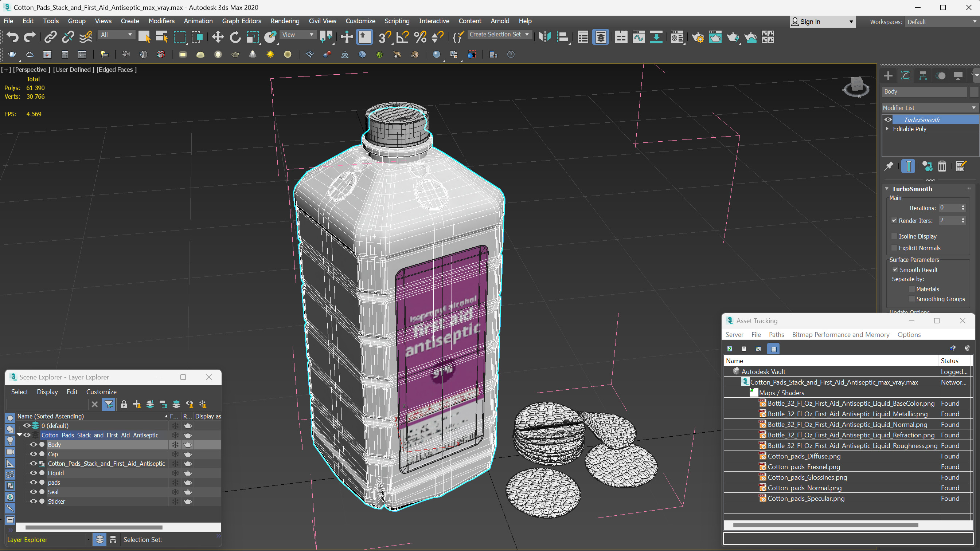Click the [Edged Faces] viewport label
Viewport: 980px width, 551px height.
click(116, 70)
